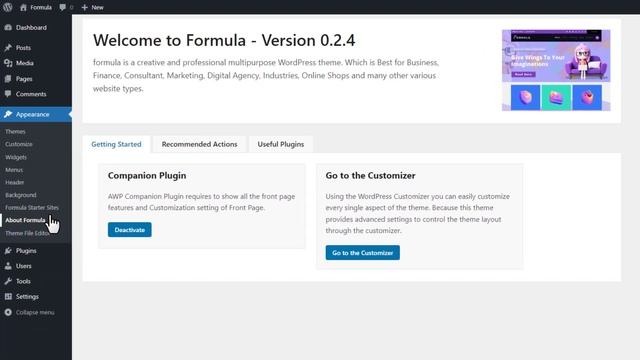This screenshot has width=640, height=360.
Task: Click the Media icon in sidebar
Action: click(8, 63)
